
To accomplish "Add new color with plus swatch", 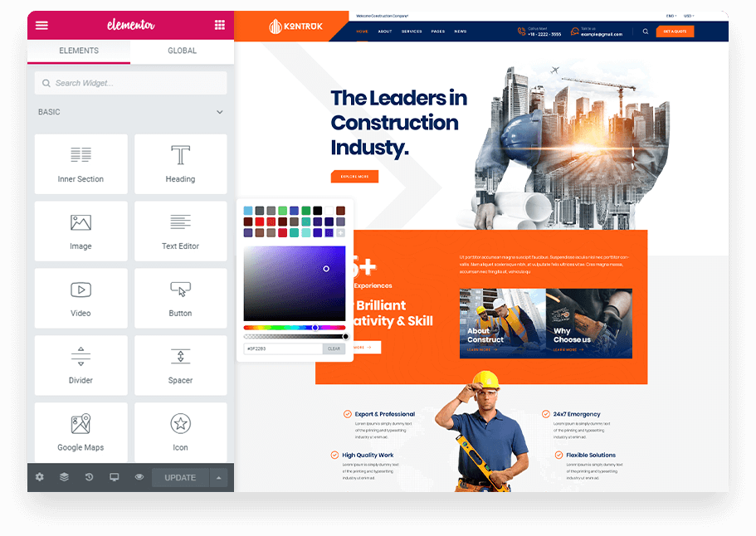I will point(340,233).
